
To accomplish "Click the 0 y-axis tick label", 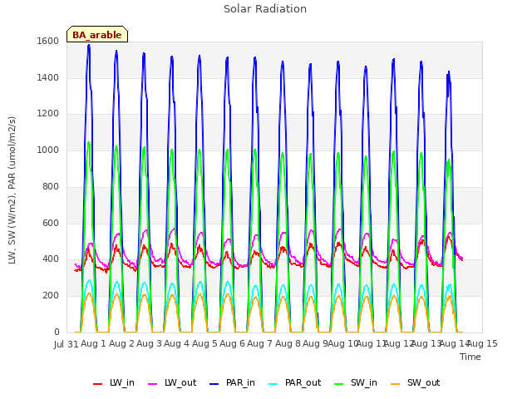I will point(57,332).
